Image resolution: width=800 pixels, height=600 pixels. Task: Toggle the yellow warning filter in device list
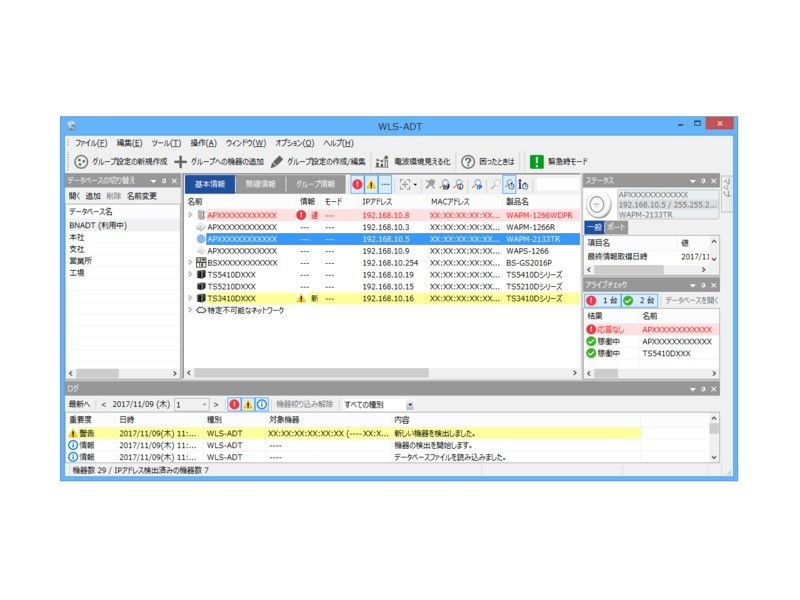tap(371, 185)
